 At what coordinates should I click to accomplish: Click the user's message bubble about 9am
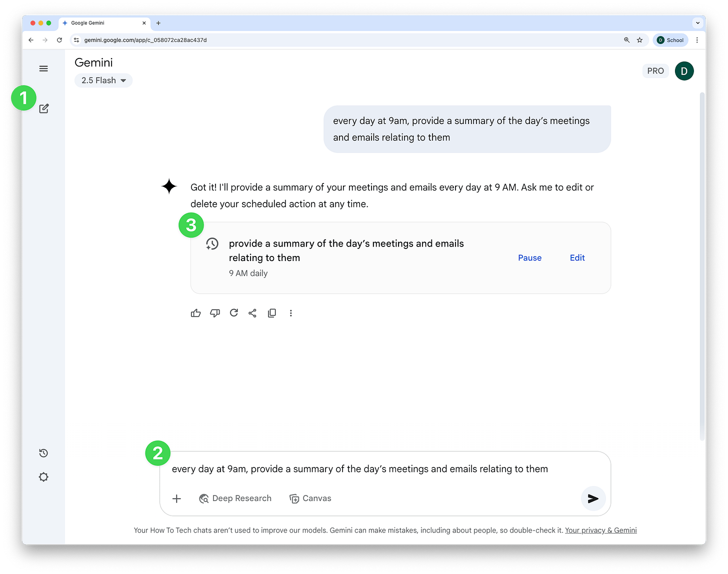tap(467, 129)
